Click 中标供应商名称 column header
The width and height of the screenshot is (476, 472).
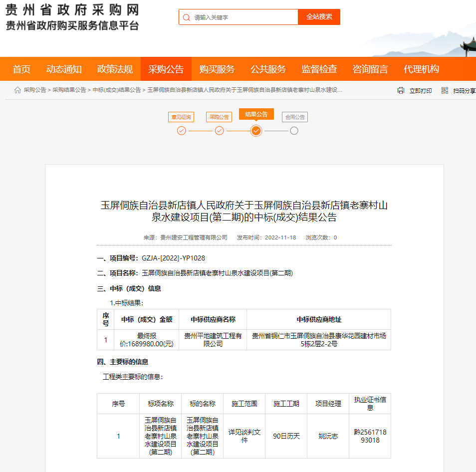point(213,319)
